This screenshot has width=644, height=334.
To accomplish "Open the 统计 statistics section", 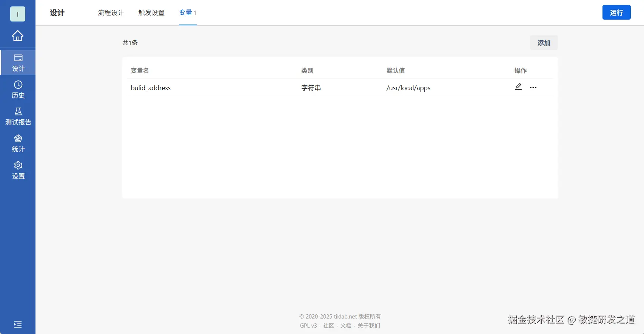I will pyautogui.click(x=18, y=143).
